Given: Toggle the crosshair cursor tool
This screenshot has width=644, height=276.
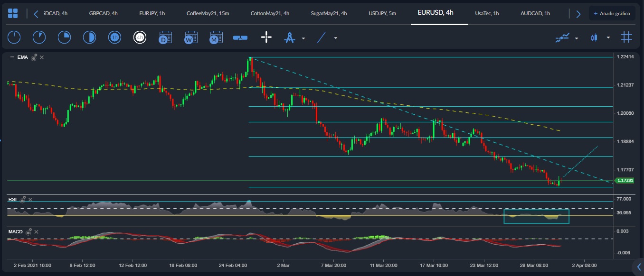Looking at the screenshot, I should click(266, 37).
